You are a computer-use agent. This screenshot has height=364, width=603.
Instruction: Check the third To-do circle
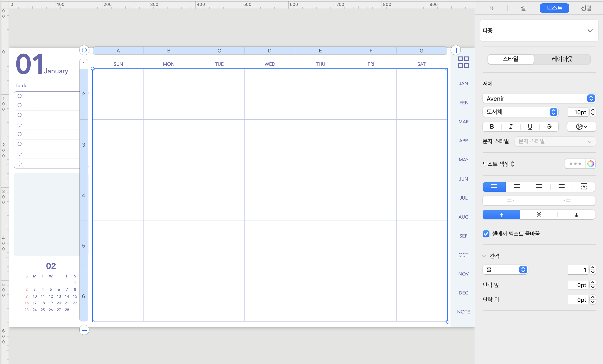point(19,115)
